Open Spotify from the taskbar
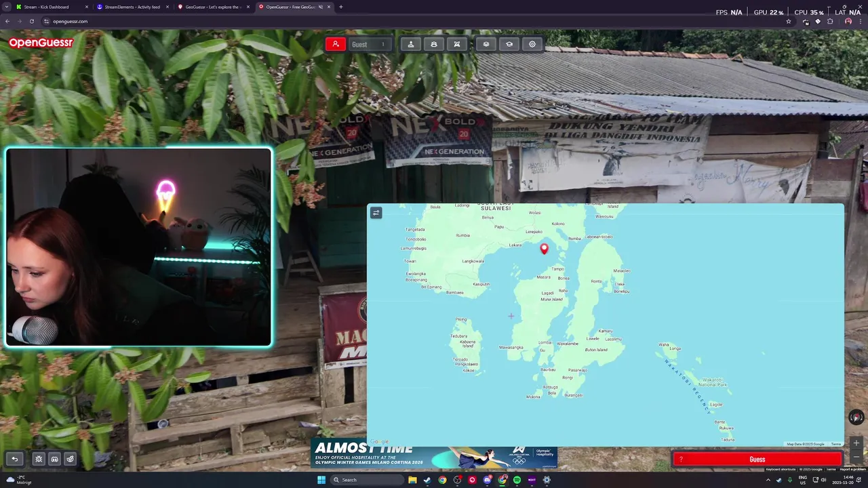 (517, 480)
